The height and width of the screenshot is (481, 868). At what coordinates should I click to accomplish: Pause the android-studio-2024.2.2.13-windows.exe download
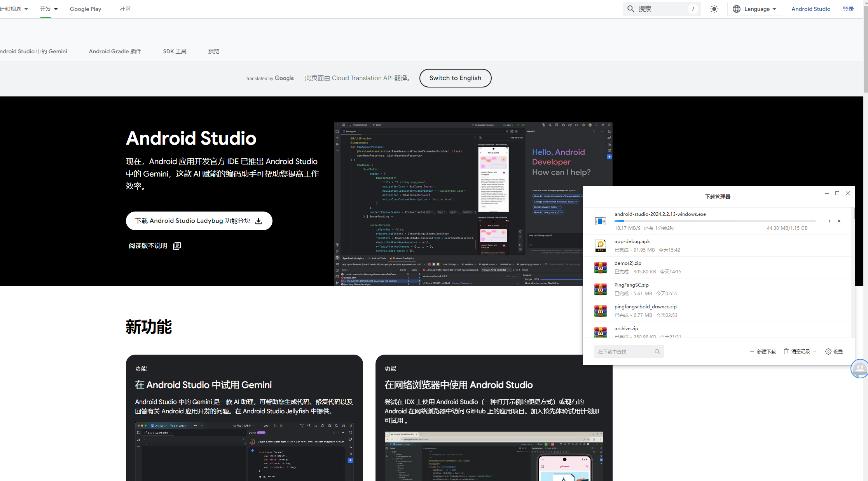830,221
